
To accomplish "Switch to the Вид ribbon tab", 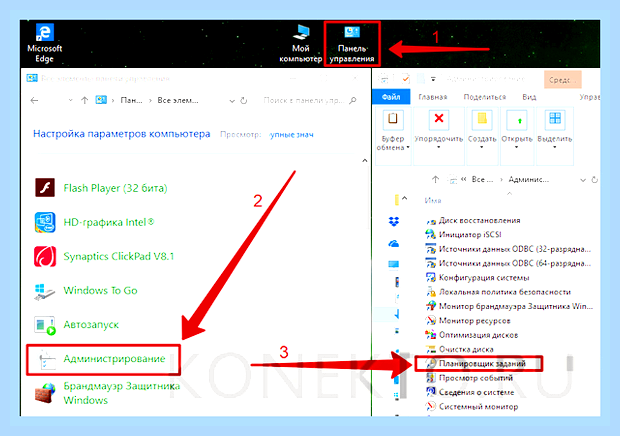I will tap(529, 97).
